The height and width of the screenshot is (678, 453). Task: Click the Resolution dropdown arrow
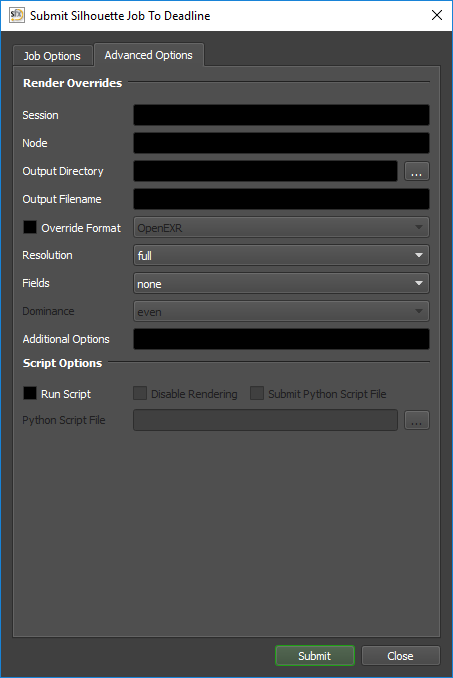418,255
